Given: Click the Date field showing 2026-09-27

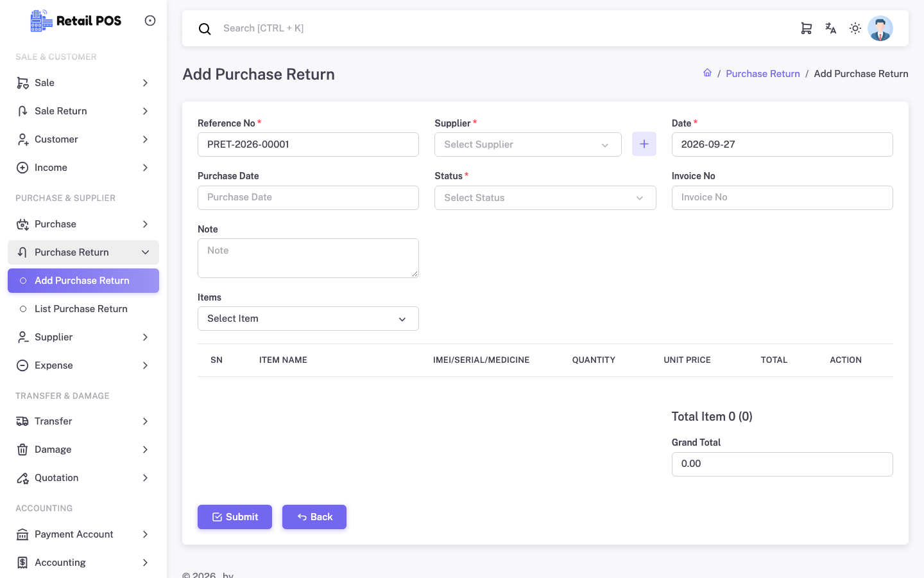Looking at the screenshot, I should 782,144.
